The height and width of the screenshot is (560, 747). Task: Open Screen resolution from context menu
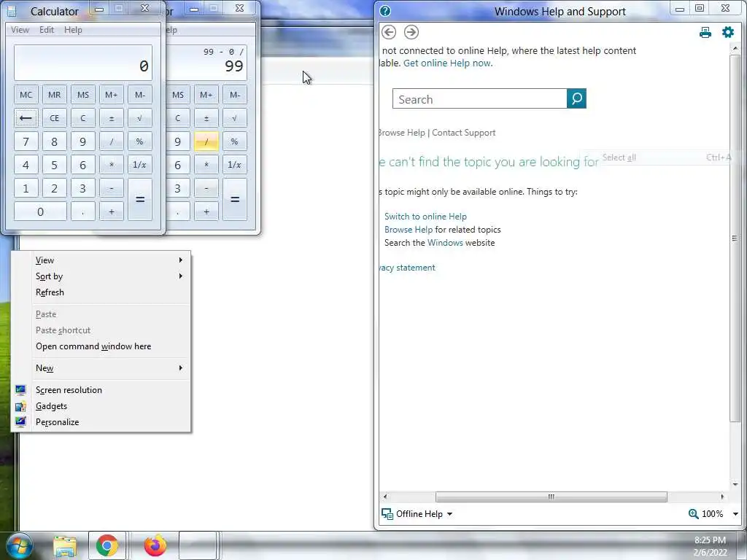[x=101, y=390]
